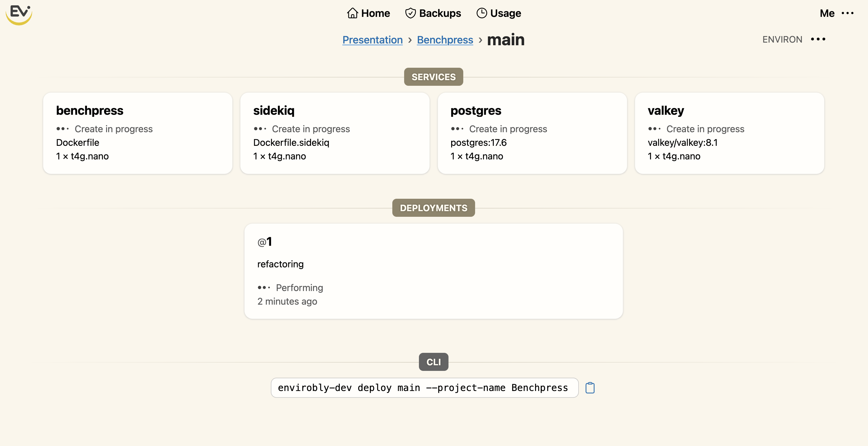Click the Home house icon

tap(352, 13)
